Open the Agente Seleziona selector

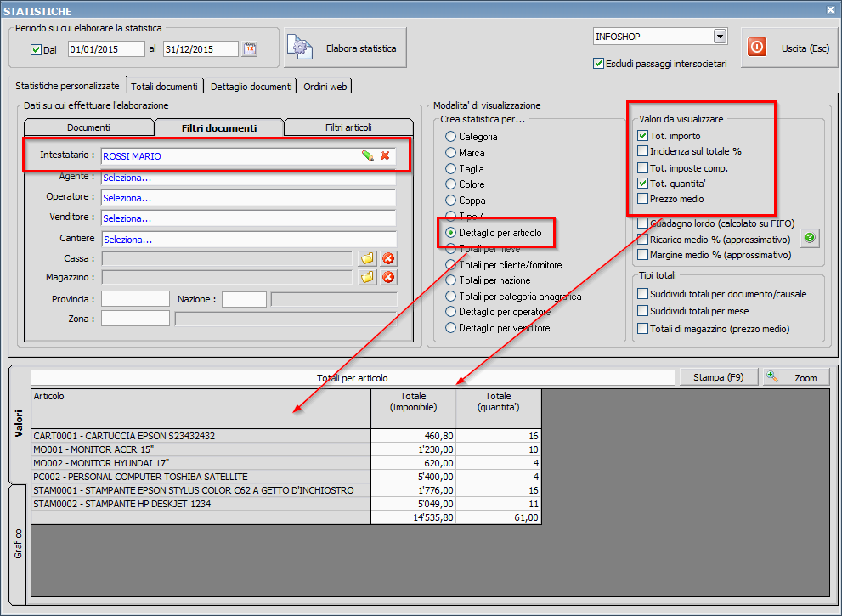[x=248, y=178]
